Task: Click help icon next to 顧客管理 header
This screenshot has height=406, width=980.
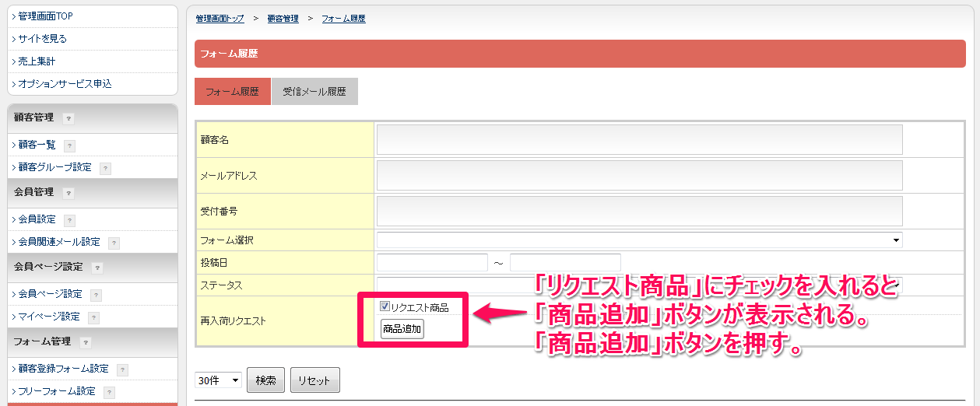Action: 68,118
